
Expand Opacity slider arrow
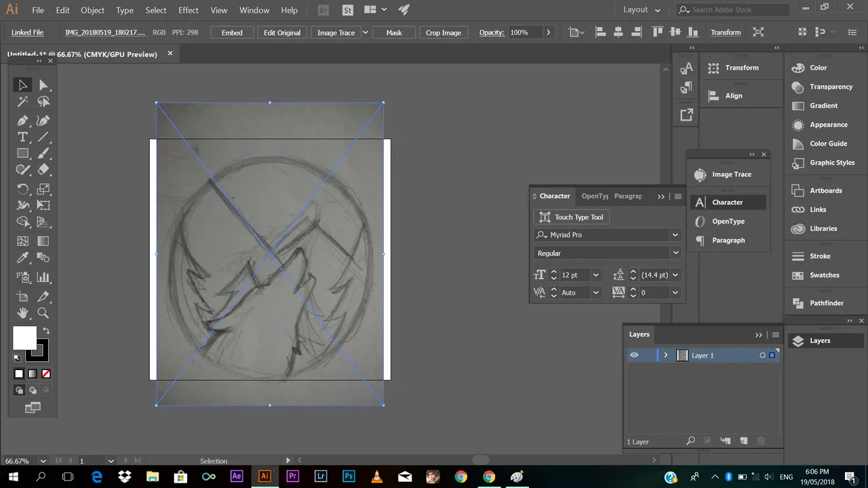point(548,33)
